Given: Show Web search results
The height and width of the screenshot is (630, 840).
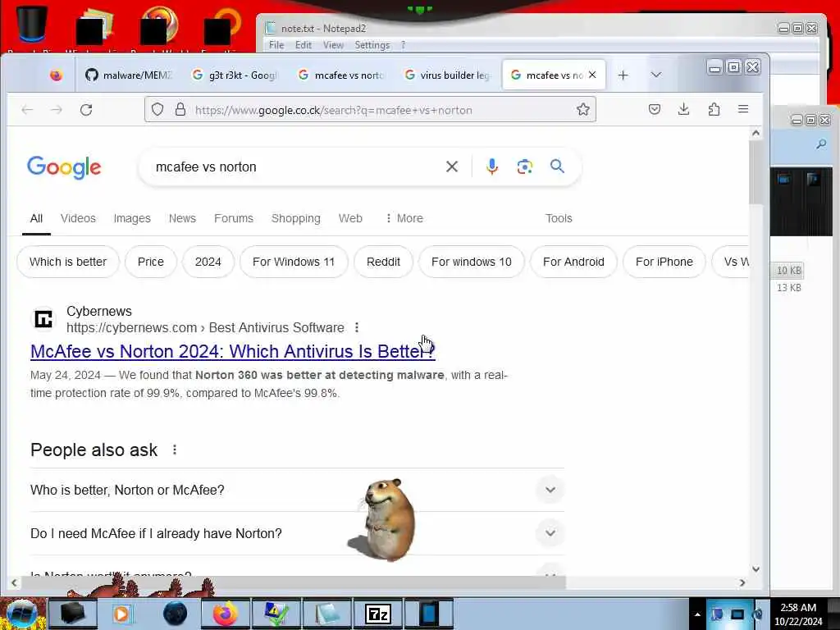Looking at the screenshot, I should (x=350, y=218).
